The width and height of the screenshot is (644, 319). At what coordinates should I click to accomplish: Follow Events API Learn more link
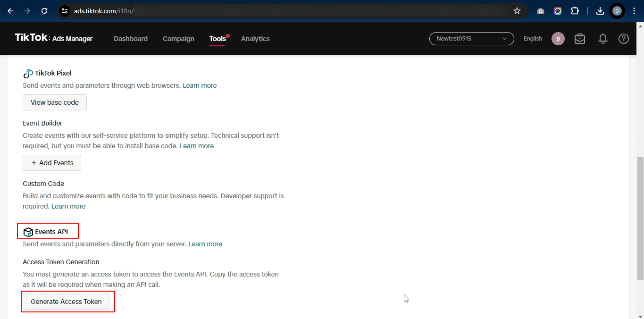click(x=205, y=244)
